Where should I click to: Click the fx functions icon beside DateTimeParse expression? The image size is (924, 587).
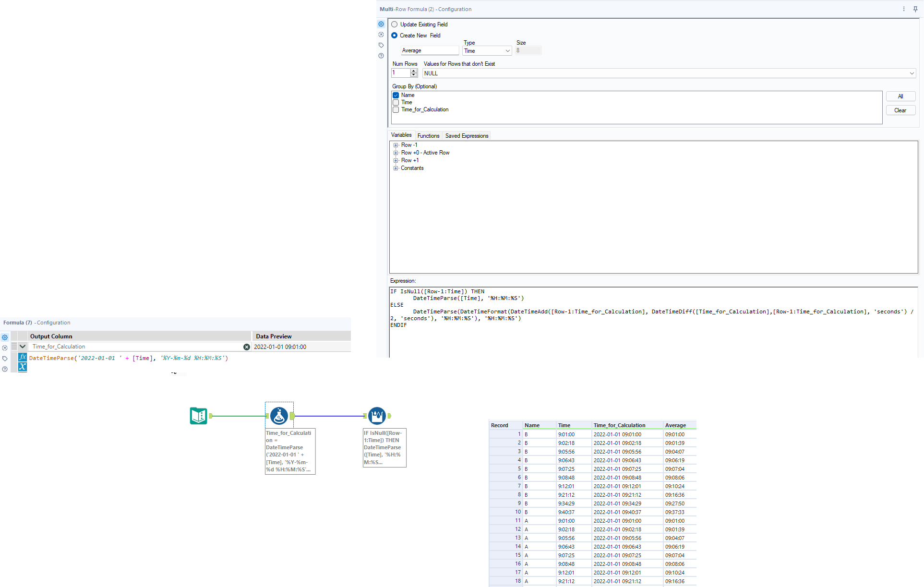click(23, 357)
